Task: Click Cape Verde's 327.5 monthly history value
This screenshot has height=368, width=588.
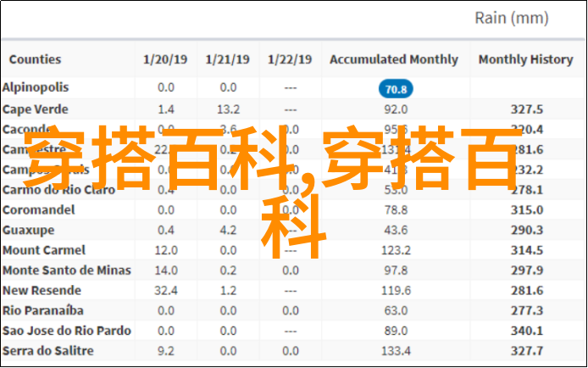Action: (526, 109)
